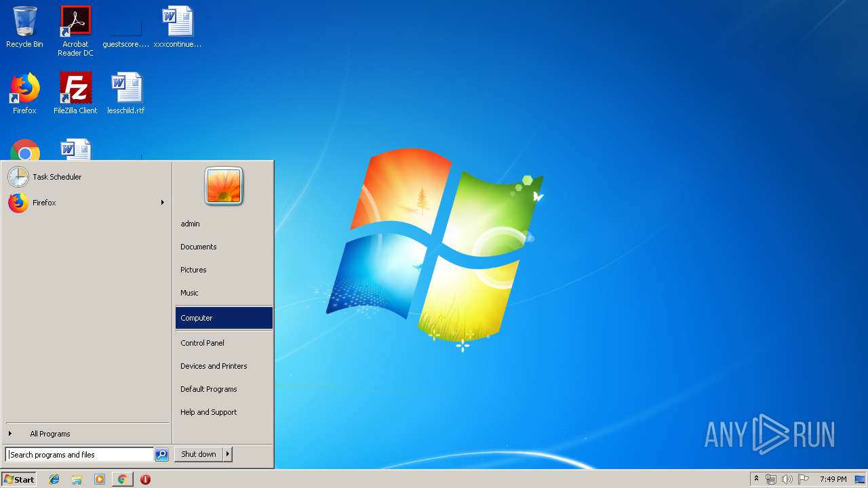Open Documents from the Start menu
Viewport: 868px width, 488px height.
click(x=224, y=247)
